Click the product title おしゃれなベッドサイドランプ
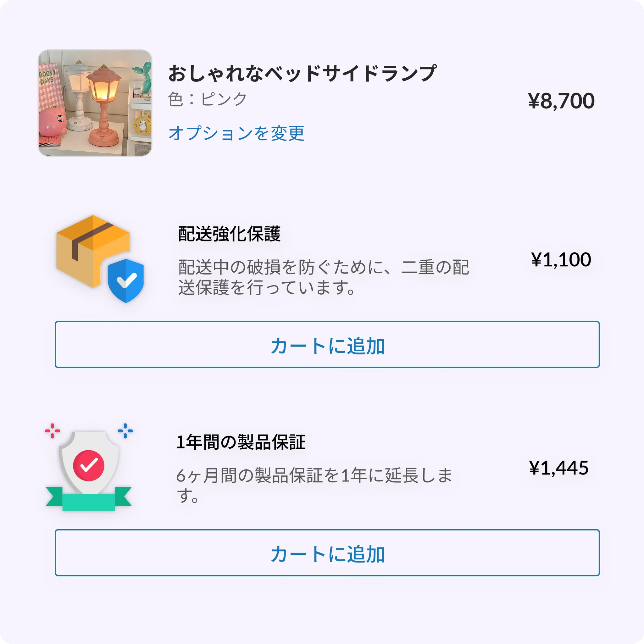 coord(302,74)
